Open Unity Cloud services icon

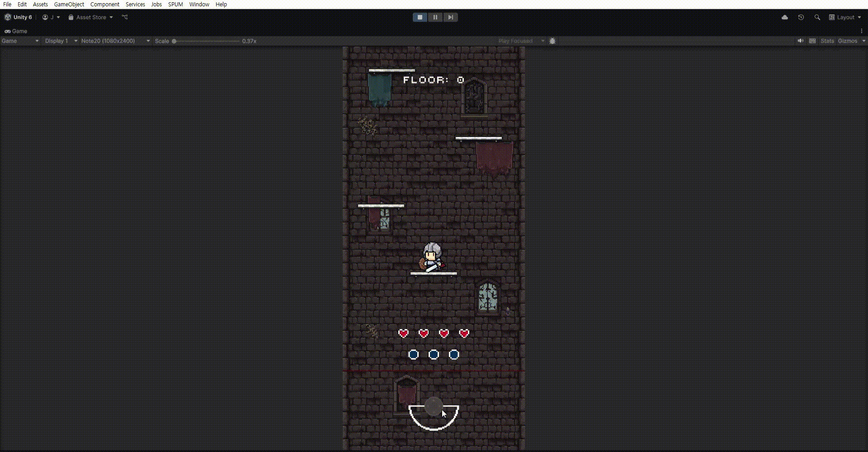pos(785,17)
